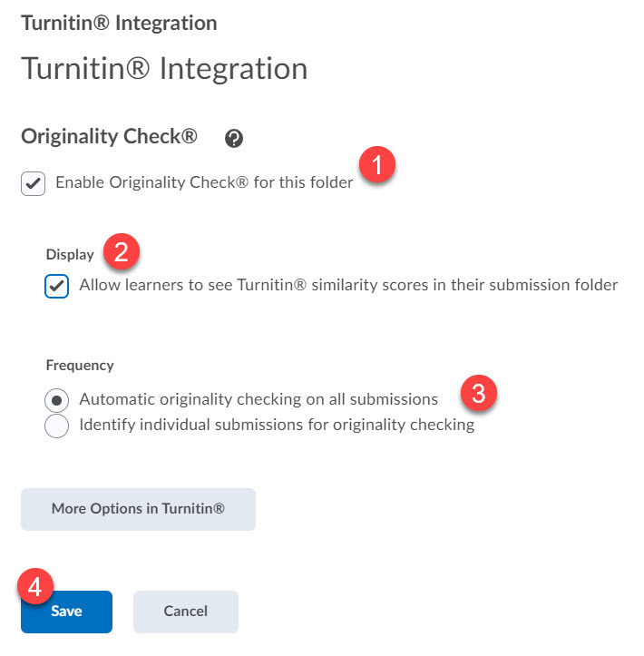Click the Frequency subsection label
The image size is (644, 656).
(80, 366)
